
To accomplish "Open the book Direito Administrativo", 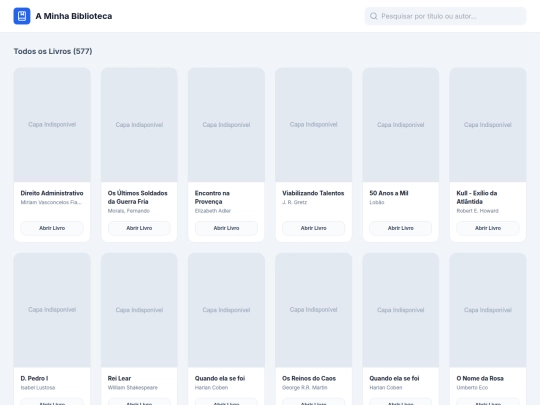I will [52, 228].
